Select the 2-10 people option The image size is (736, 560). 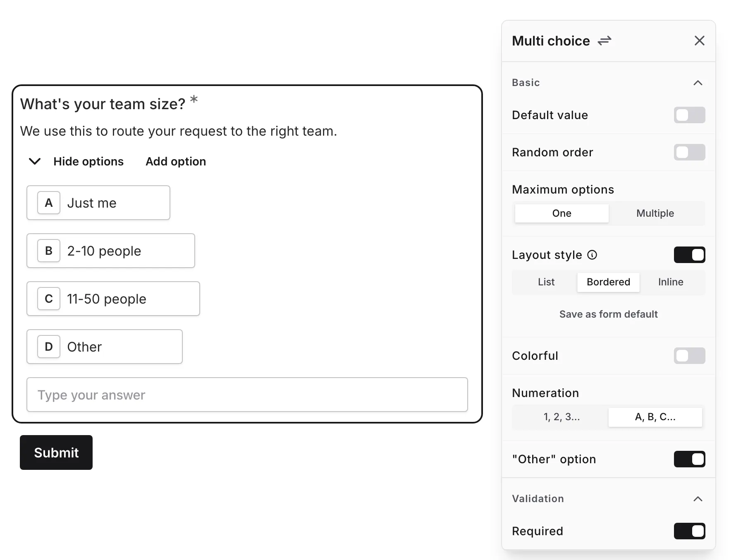tap(111, 251)
